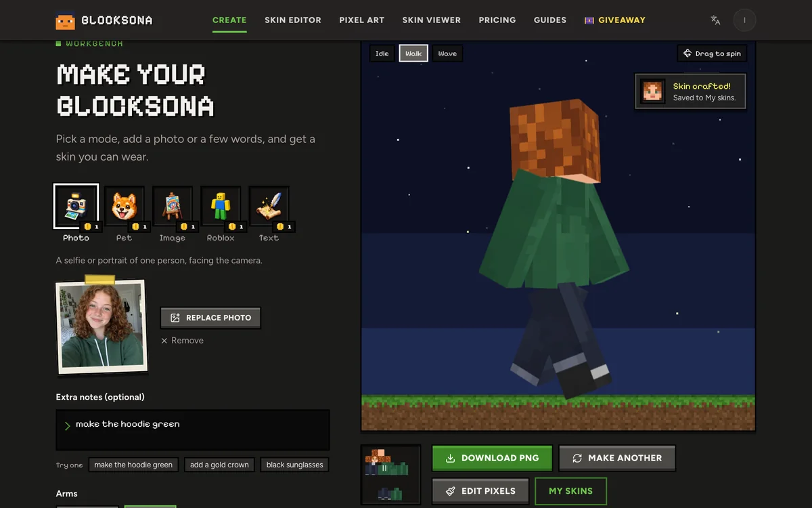Click the Edit Pixels button
This screenshot has width=812, height=508.
(x=480, y=491)
